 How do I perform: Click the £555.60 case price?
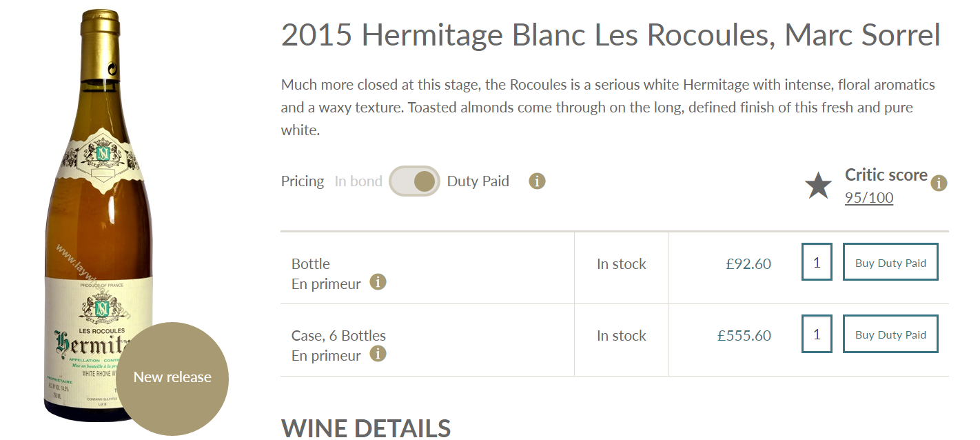(x=744, y=336)
